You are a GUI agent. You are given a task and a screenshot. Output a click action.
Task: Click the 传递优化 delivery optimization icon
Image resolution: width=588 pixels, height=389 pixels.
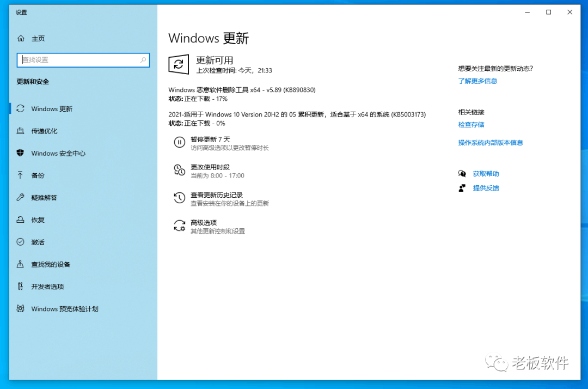(x=21, y=131)
